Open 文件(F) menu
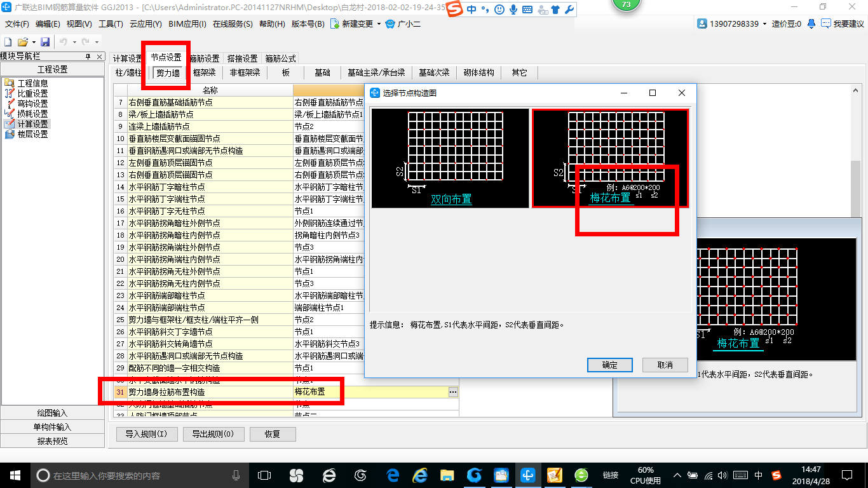This screenshot has height=488, width=868. click(x=17, y=24)
